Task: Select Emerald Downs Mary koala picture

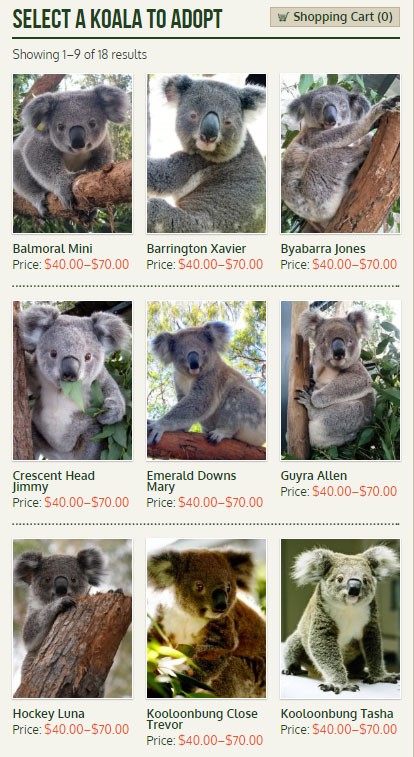Action: tap(207, 380)
